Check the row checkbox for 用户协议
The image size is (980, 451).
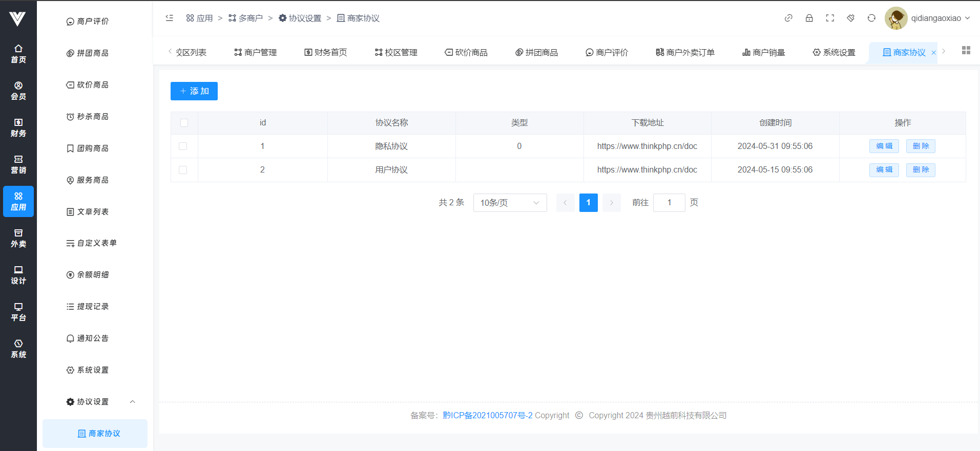(x=183, y=170)
